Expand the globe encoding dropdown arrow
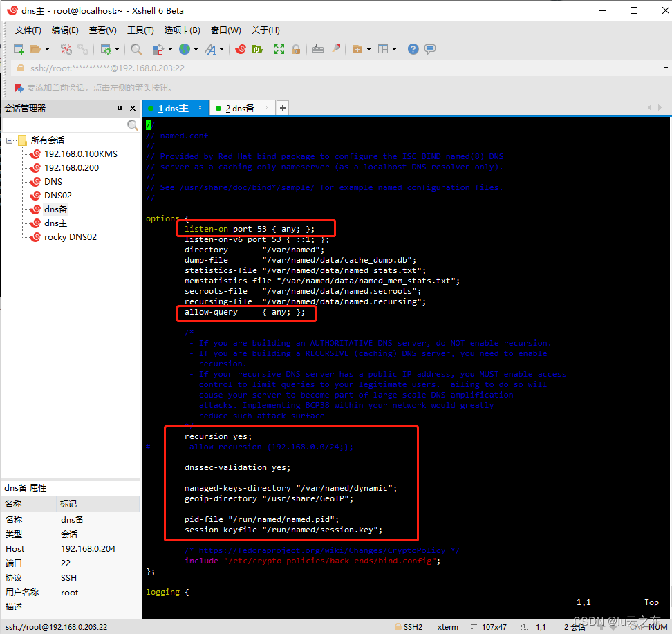The height and width of the screenshot is (634, 672). (196, 50)
